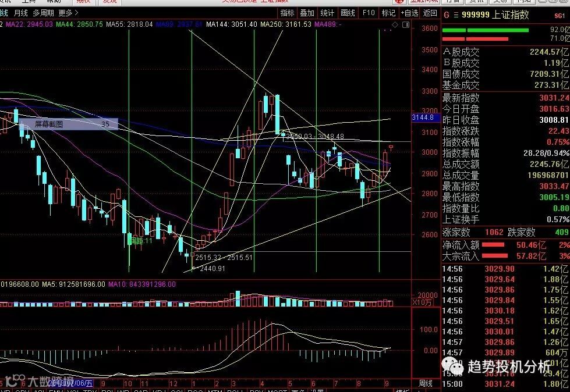Select the MA250: 3161.53 legend

pos(286,24)
